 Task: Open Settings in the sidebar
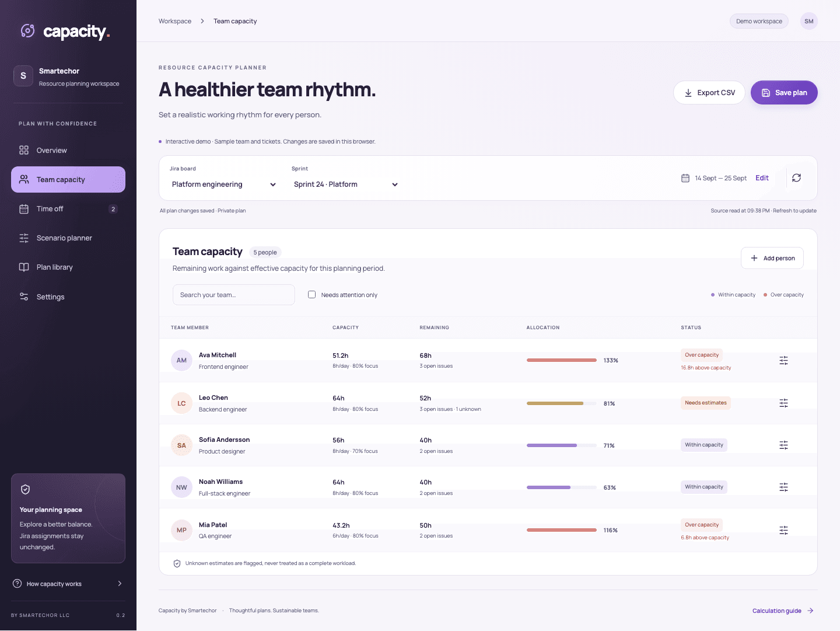click(x=68, y=297)
